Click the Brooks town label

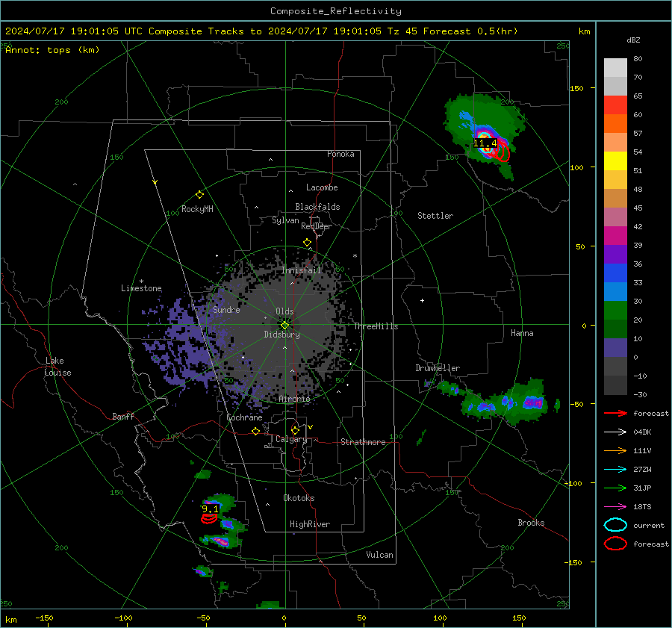pyautogui.click(x=531, y=523)
